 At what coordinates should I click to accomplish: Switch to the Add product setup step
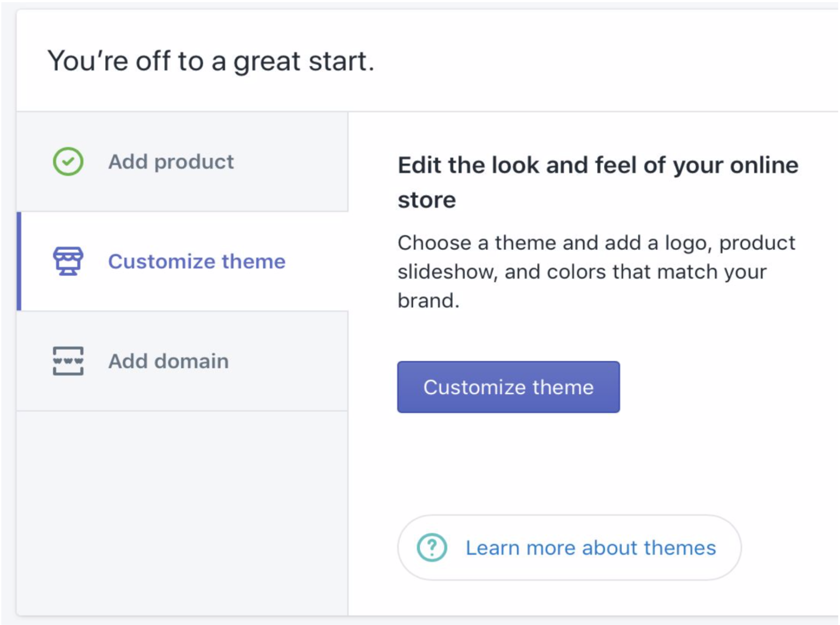(171, 161)
